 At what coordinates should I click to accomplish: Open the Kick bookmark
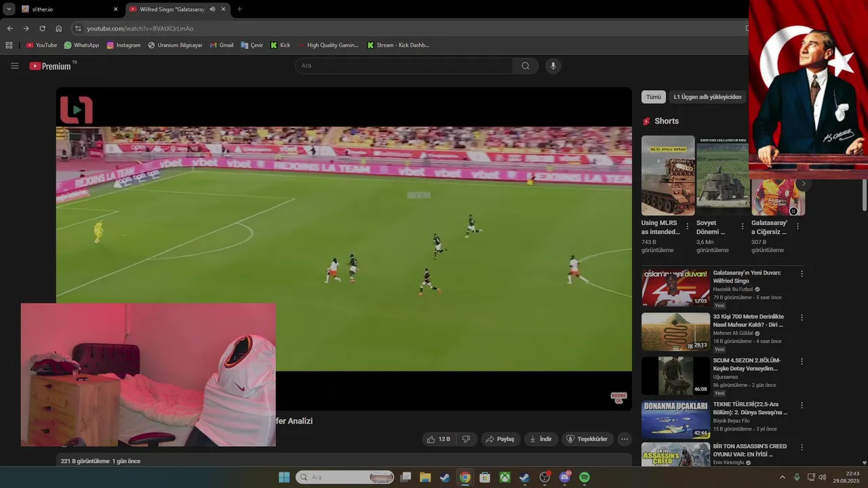(x=280, y=45)
